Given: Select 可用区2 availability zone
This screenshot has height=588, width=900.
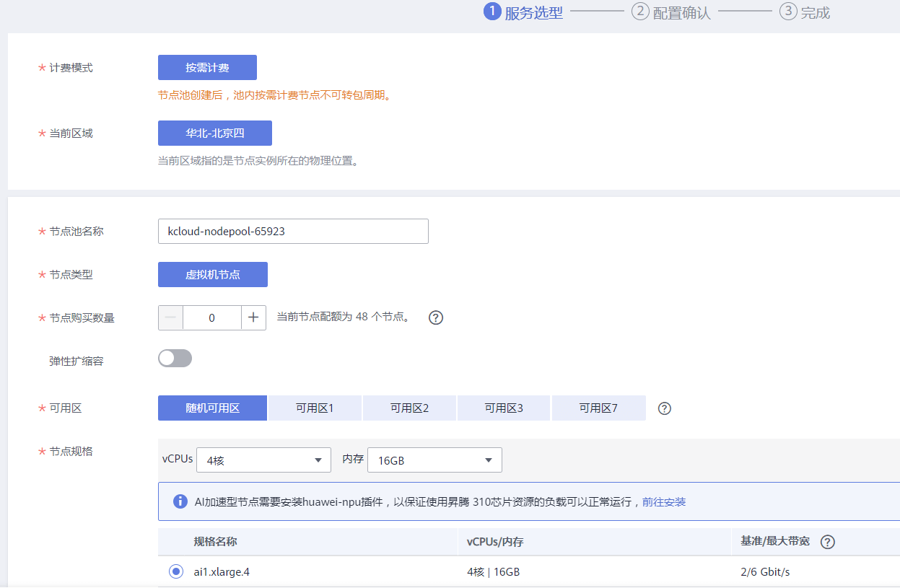Looking at the screenshot, I should pos(409,408).
